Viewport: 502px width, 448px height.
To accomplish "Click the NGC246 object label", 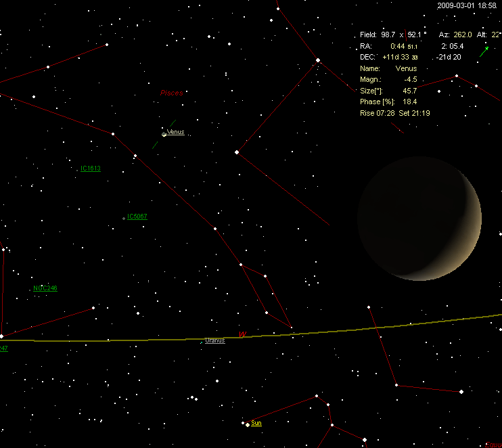I will click(x=45, y=288).
